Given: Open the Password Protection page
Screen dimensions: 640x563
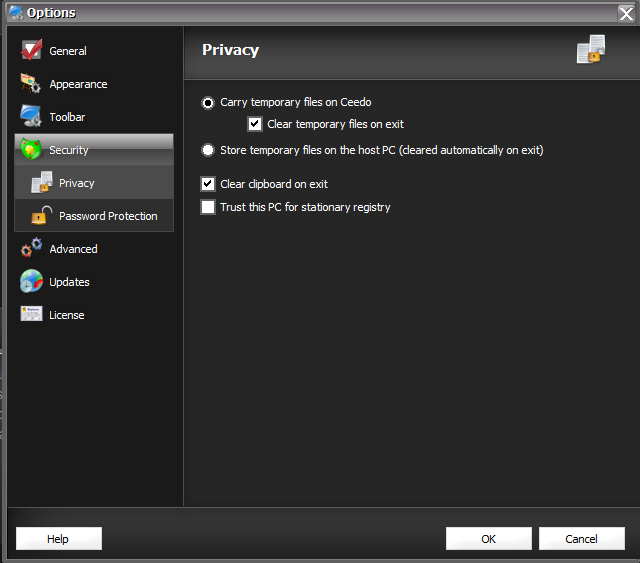Looking at the screenshot, I should click(108, 216).
